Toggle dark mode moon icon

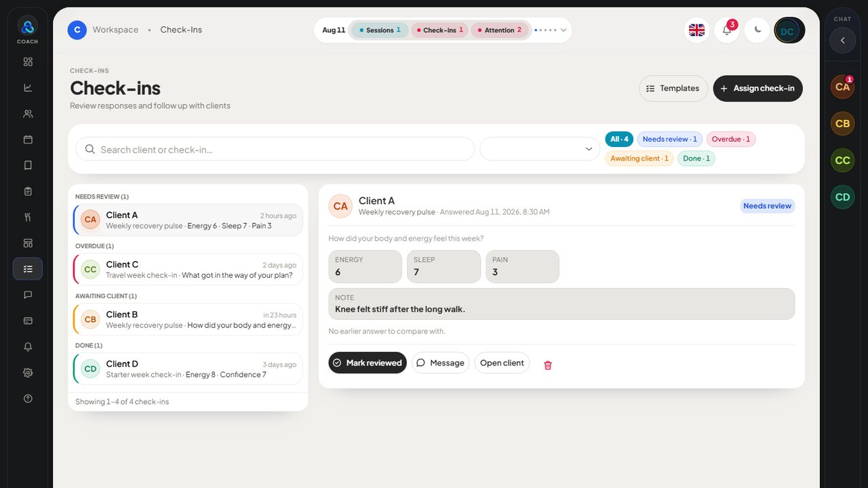point(757,30)
